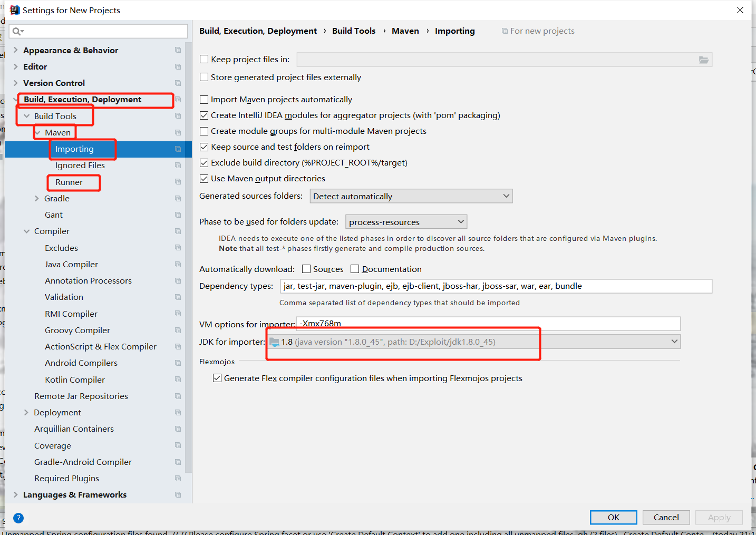Image resolution: width=756 pixels, height=535 pixels.
Task: Click the project-scope icon on Gradle-Android Compiler row
Action: [178, 462]
